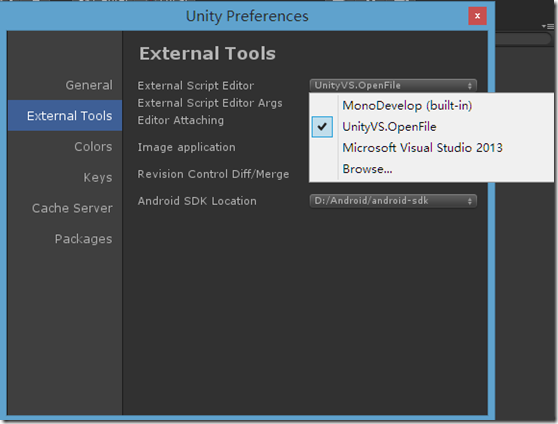558x424 pixels.
Task: Click the Revision Control Diff/Merge label
Action: (213, 174)
